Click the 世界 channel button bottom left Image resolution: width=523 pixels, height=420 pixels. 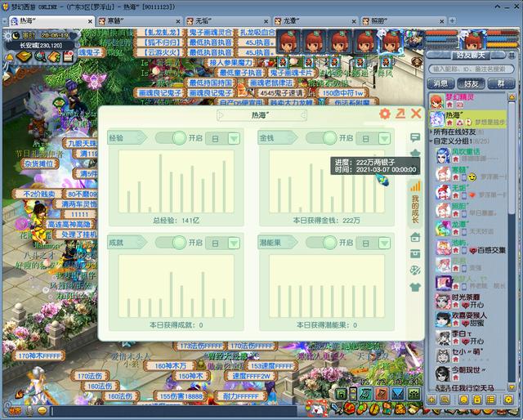pyautogui.click(x=15, y=410)
